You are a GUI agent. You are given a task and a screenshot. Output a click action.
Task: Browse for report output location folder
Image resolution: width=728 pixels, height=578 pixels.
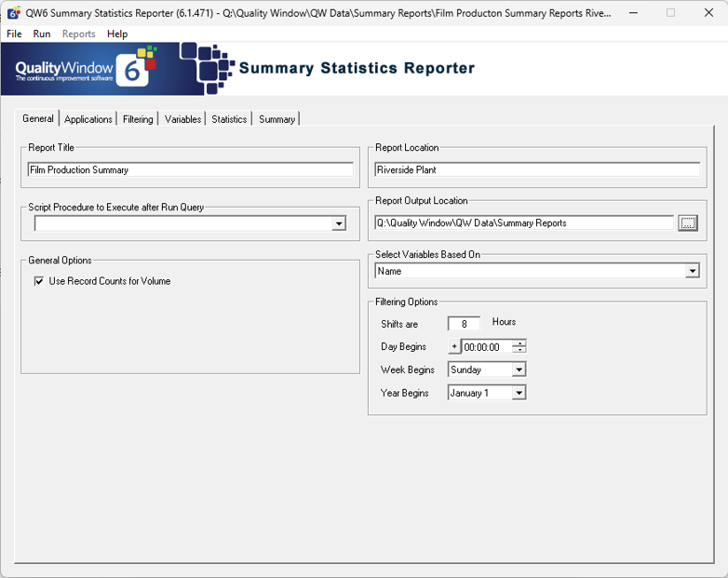688,222
